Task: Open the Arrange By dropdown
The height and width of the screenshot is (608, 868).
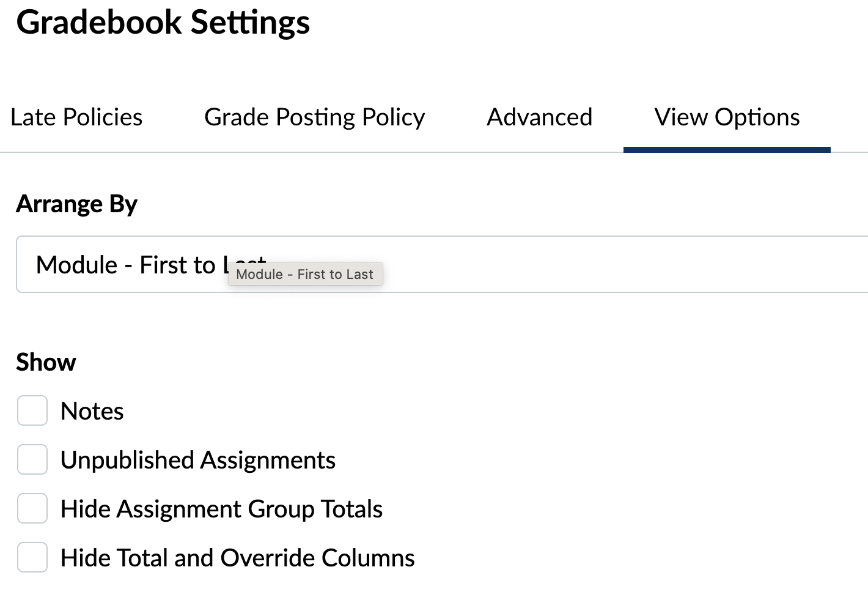Action: click(442, 264)
